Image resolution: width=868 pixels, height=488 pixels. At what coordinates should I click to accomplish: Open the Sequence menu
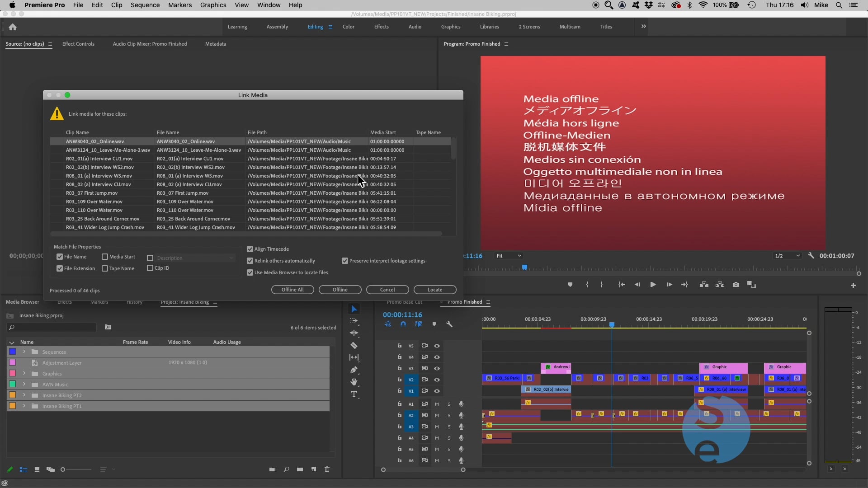coord(145,5)
